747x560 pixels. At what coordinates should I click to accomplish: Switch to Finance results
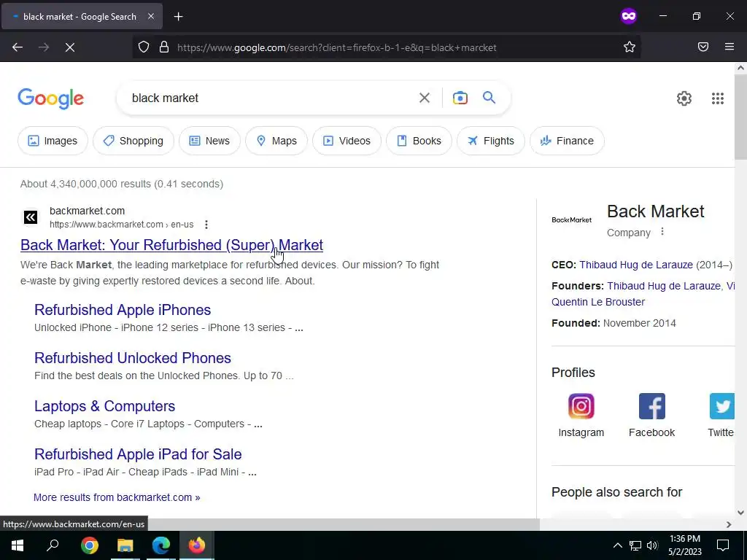click(567, 141)
